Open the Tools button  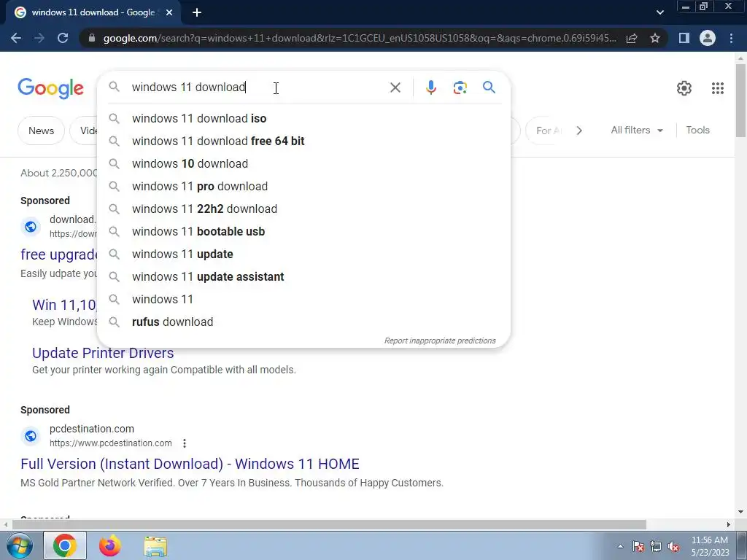[x=697, y=130]
